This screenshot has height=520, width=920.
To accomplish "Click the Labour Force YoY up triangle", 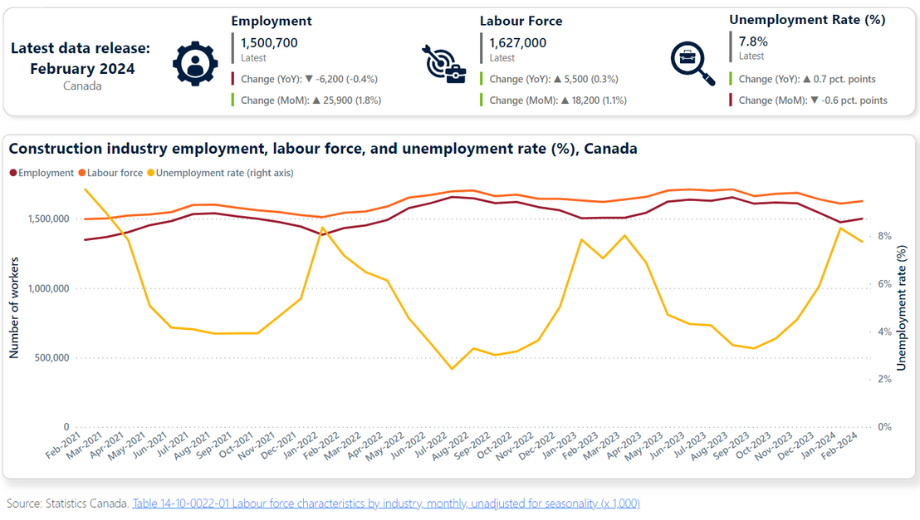I will click(x=558, y=79).
